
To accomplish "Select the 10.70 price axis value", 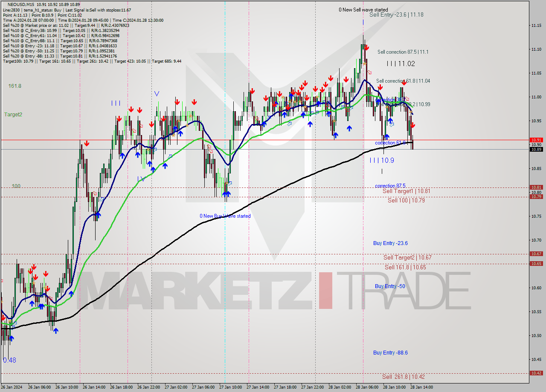I will (x=536, y=240).
